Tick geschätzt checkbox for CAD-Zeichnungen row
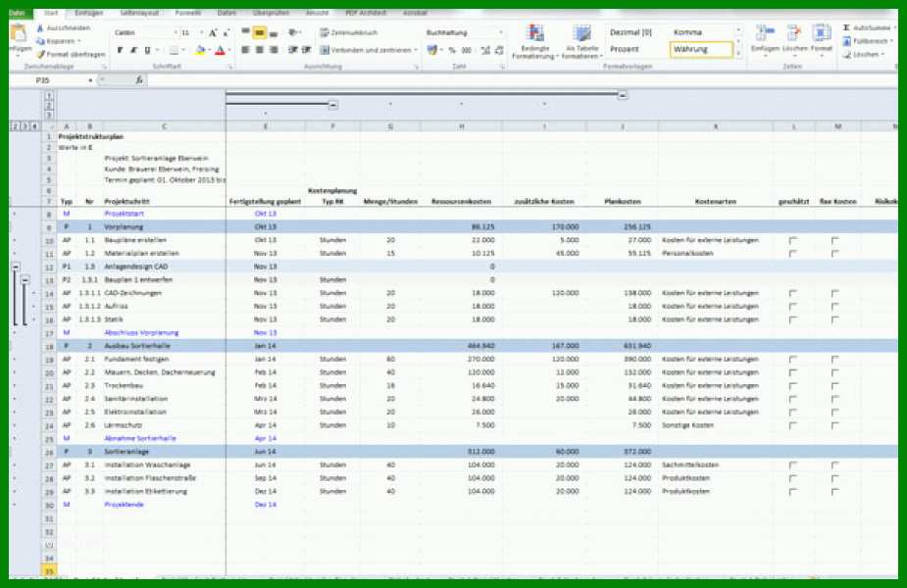The image size is (907, 588). (793, 293)
